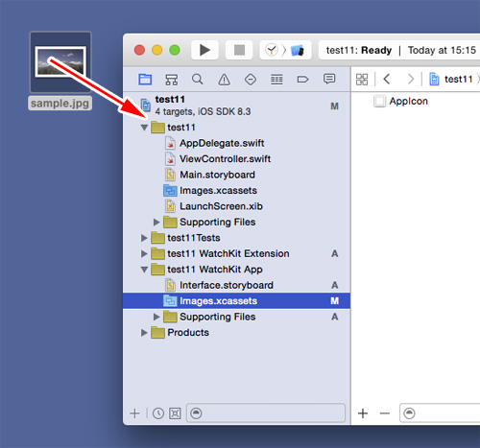The height and width of the screenshot is (448, 480).
Task: Collapse the test11 group folder
Action: click(x=144, y=128)
